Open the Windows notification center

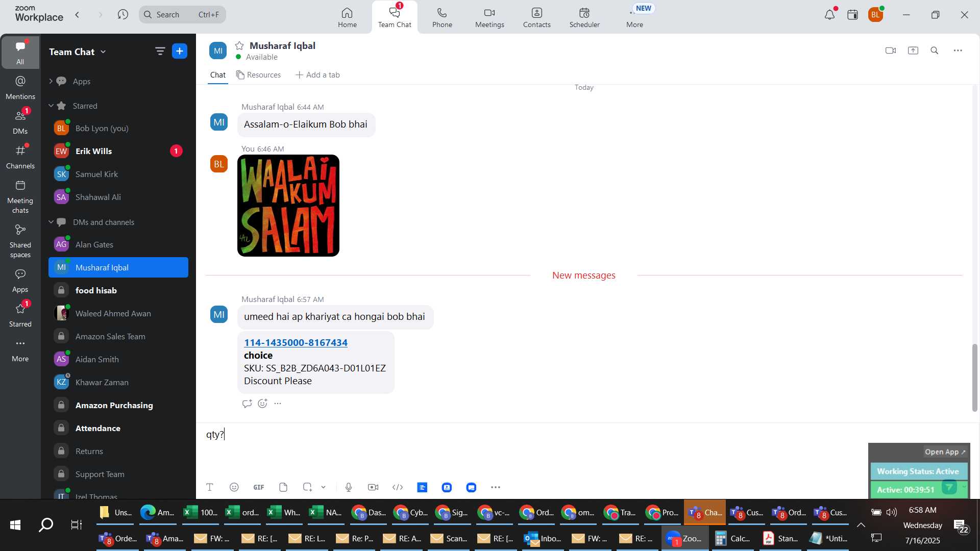point(961,526)
